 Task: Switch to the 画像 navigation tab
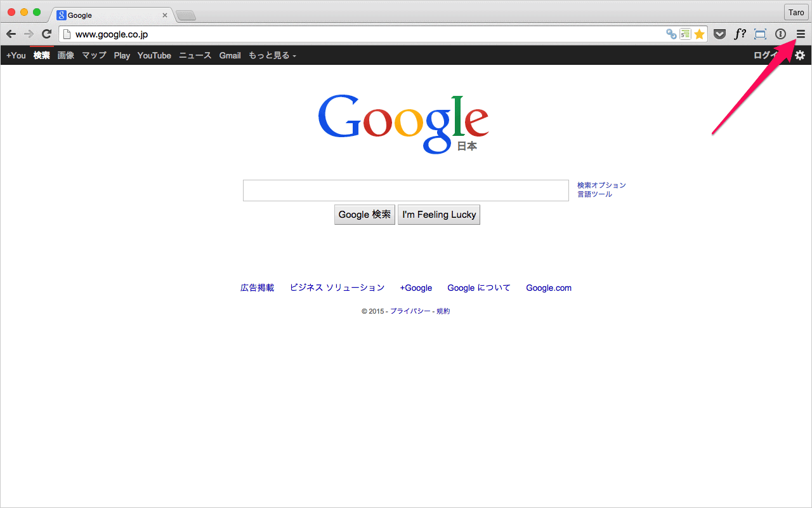tap(66, 55)
